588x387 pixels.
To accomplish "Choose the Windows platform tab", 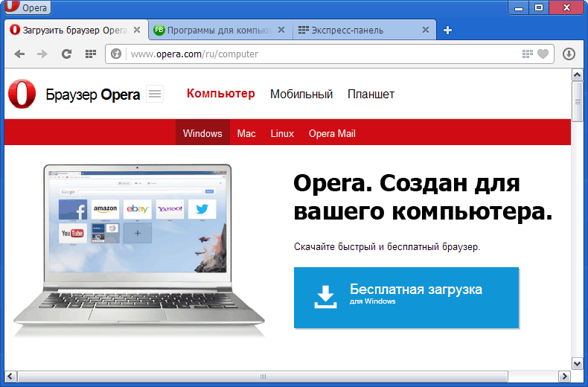I will click(202, 133).
